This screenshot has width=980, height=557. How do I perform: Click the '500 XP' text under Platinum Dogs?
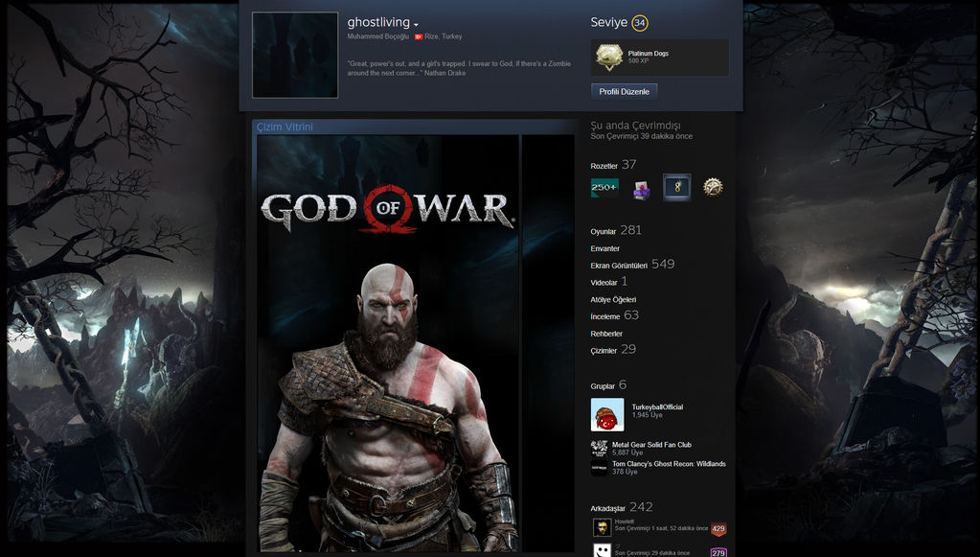point(638,61)
